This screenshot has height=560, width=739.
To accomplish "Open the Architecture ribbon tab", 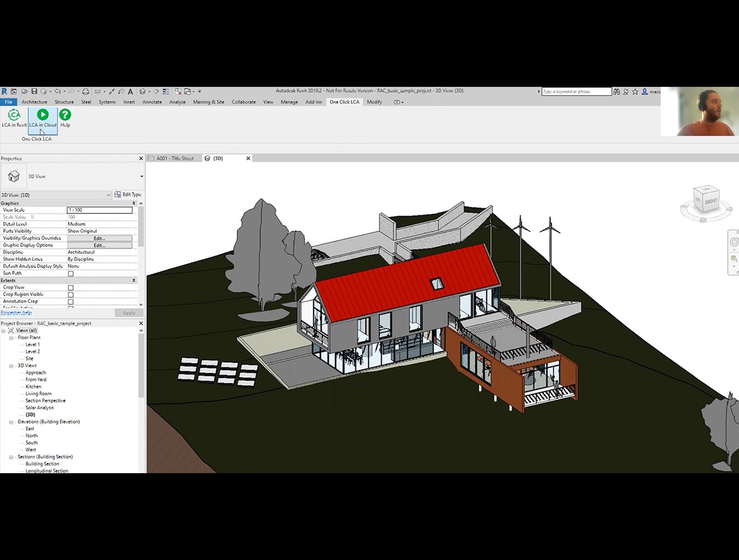I will coord(34,101).
